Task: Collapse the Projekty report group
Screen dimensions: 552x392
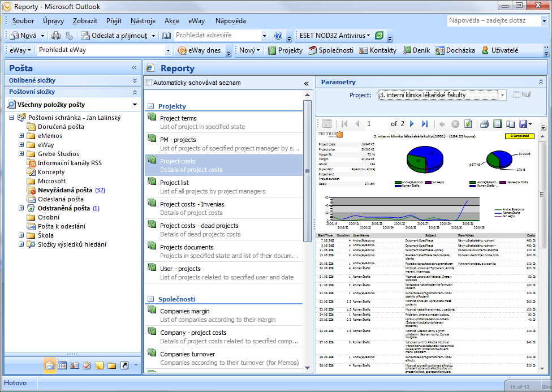Action: (151, 106)
